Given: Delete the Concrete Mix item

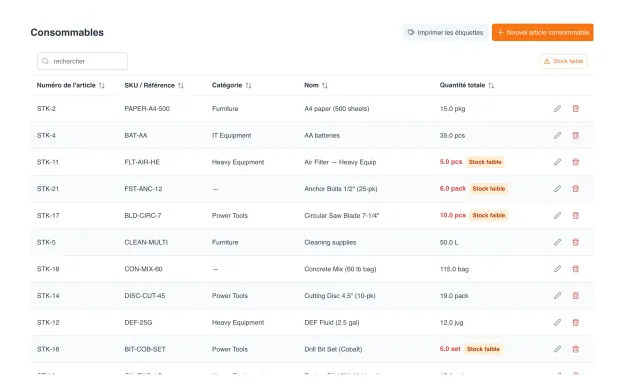Looking at the screenshot, I should pyautogui.click(x=575, y=269).
